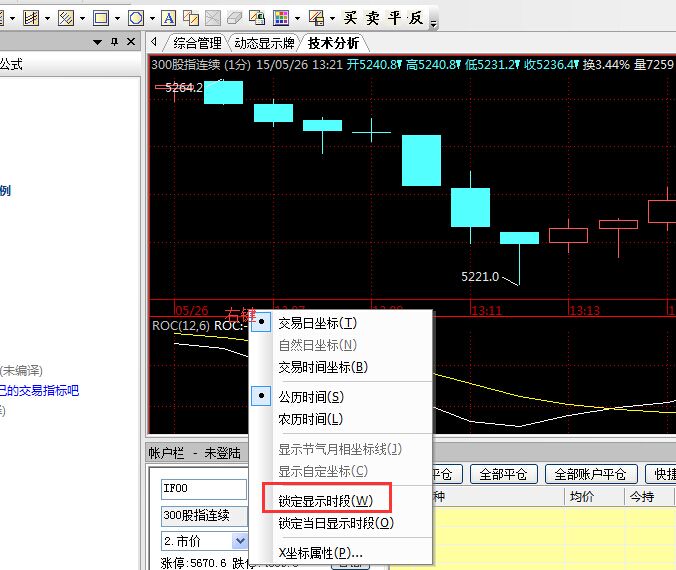Switch to the 动态显示牌 tab
Image resolution: width=676 pixels, height=570 pixels.
point(264,43)
